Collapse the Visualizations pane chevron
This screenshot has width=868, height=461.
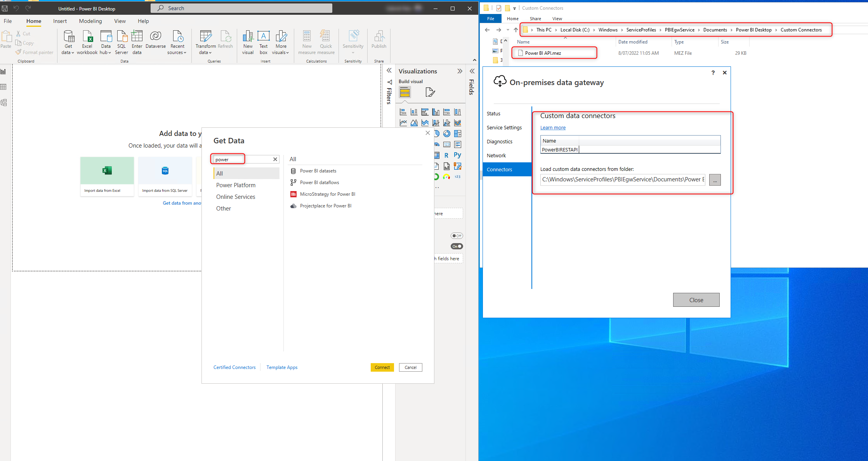(460, 71)
